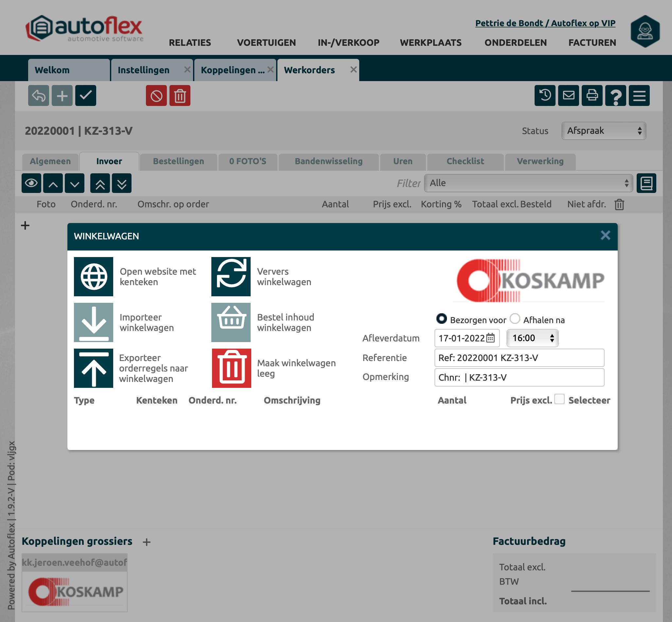Viewport: 672px width, 622px height.
Task: Open the calendar picker for Afleverdatum
Action: (490, 337)
